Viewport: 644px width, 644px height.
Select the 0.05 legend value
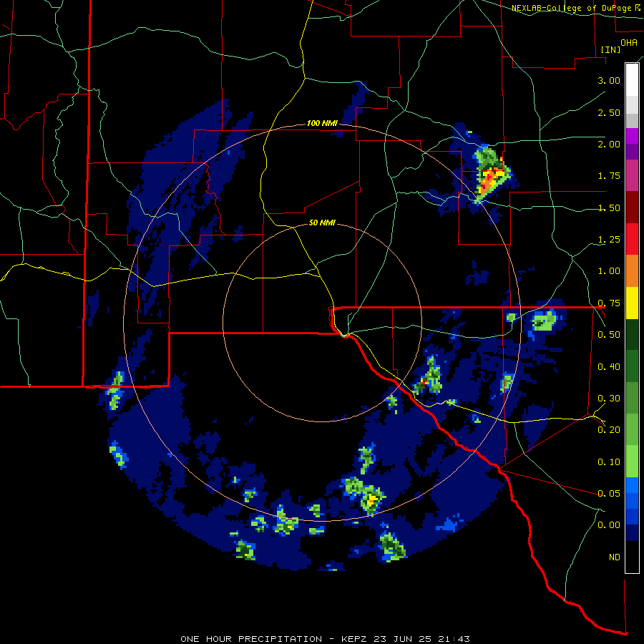tap(609, 494)
